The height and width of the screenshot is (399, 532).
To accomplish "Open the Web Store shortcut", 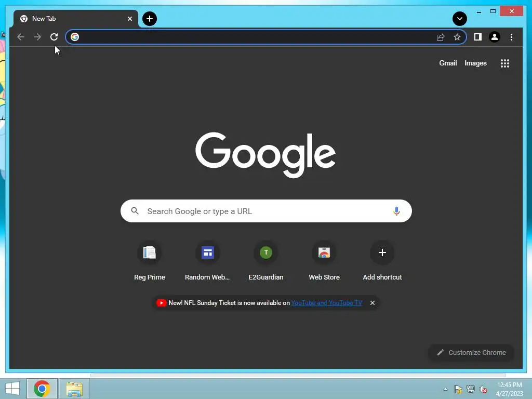I will pos(324,261).
